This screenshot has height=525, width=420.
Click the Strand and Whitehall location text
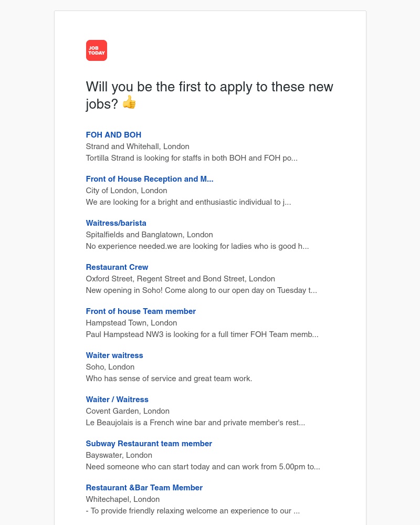[x=138, y=146]
